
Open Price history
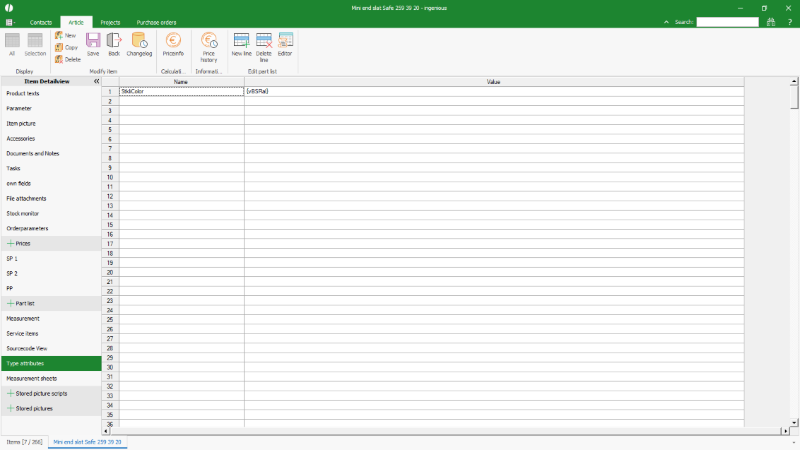click(x=209, y=47)
